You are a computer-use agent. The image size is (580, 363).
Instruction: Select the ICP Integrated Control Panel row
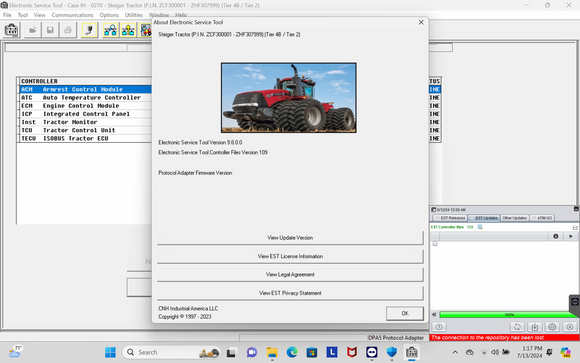coord(85,114)
